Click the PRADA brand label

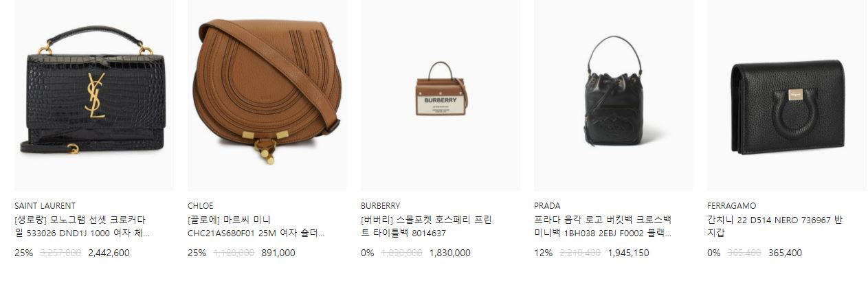pyautogui.click(x=547, y=205)
